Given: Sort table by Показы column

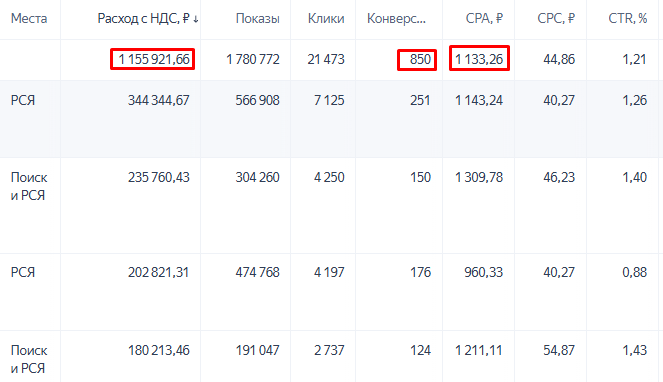Looking at the screenshot, I should tap(258, 19).
